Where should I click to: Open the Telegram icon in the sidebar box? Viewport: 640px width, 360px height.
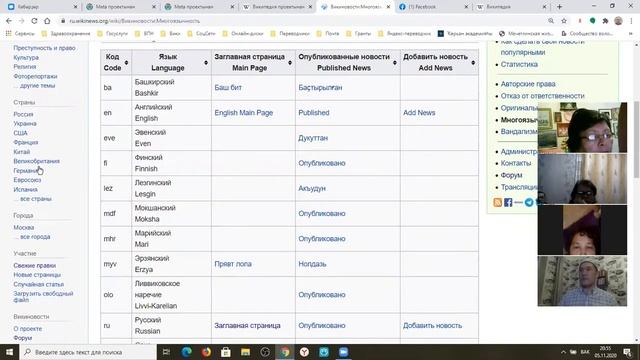coord(529,202)
